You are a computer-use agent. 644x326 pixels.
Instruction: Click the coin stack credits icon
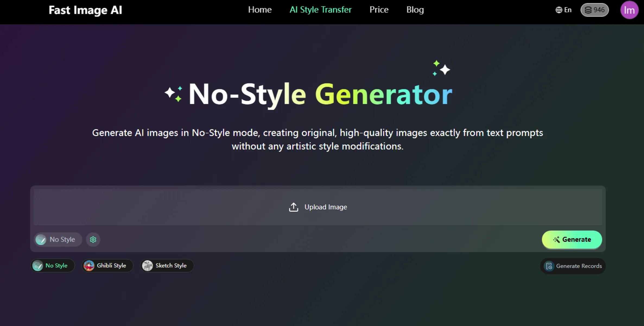tap(588, 10)
